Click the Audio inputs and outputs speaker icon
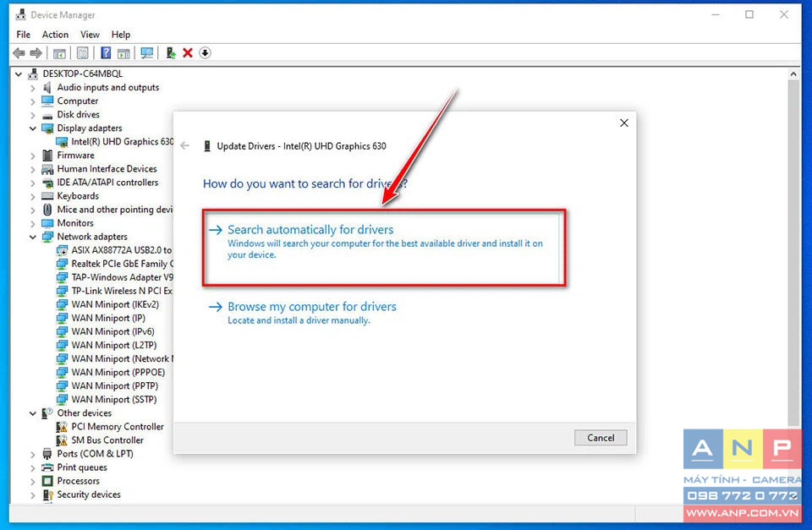 click(47, 87)
